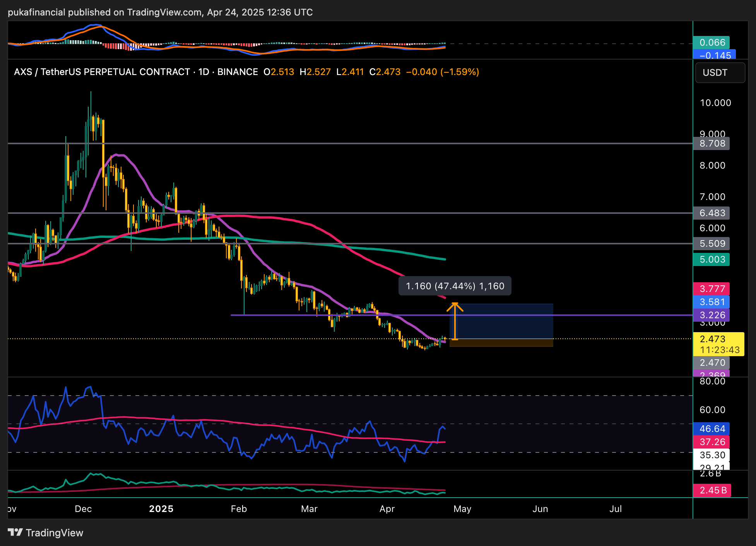
Task: Open the USDT currency selector
Action: pos(720,73)
